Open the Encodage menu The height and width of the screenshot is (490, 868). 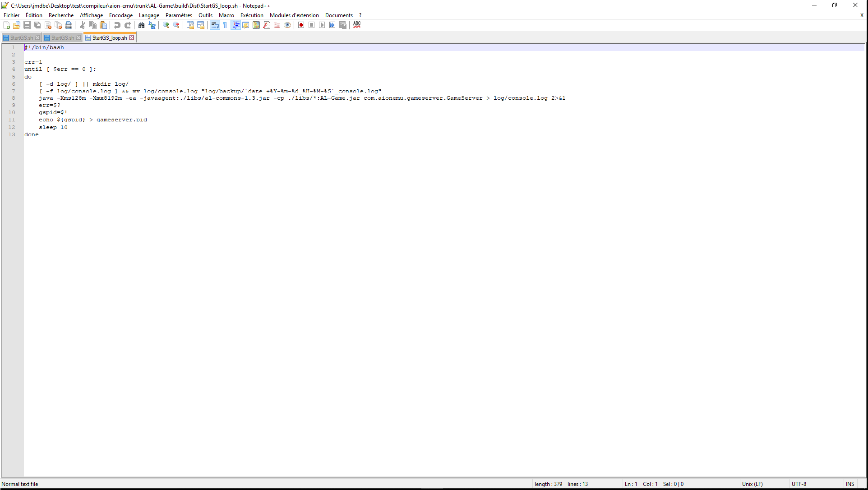120,15
